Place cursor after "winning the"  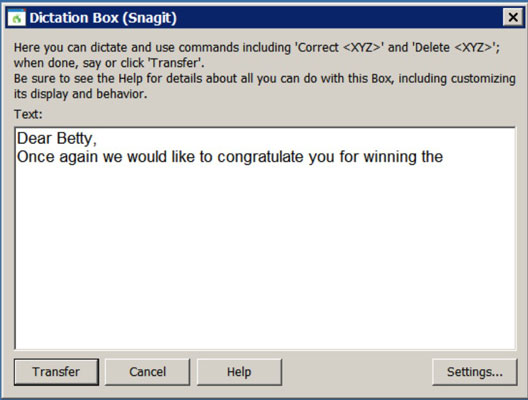pos(444,157)
